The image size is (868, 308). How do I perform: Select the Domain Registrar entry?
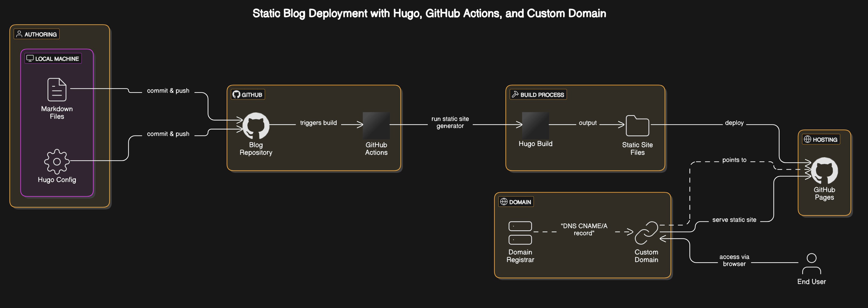[x=520, y=232]
